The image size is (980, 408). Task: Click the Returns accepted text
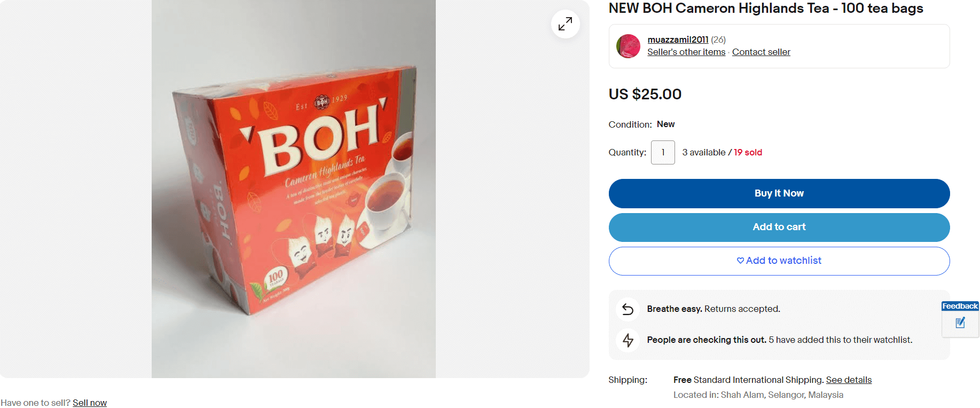[x=742, y=309]
